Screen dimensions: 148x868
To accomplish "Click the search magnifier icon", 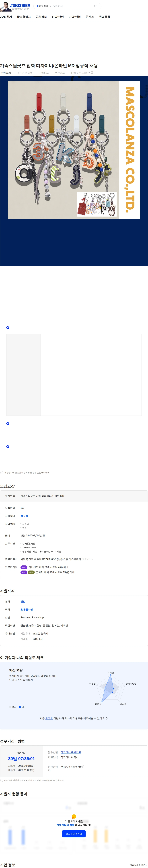I will click(x=96, y=6).
